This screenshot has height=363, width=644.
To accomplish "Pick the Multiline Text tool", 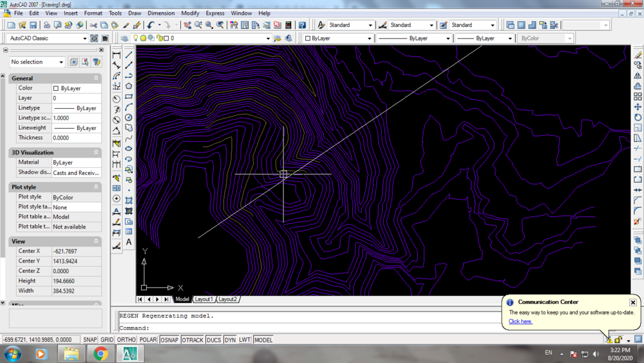I will [x=129, y=242].
